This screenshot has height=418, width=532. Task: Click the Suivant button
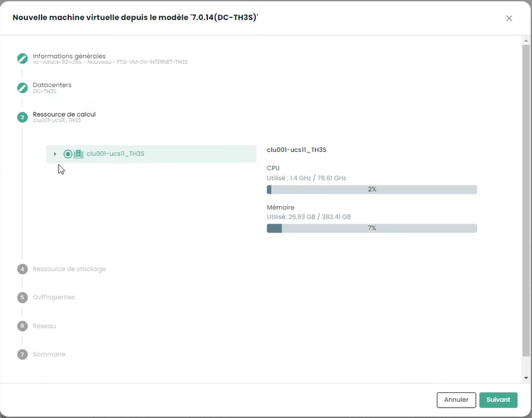click(x=498, y=400)
